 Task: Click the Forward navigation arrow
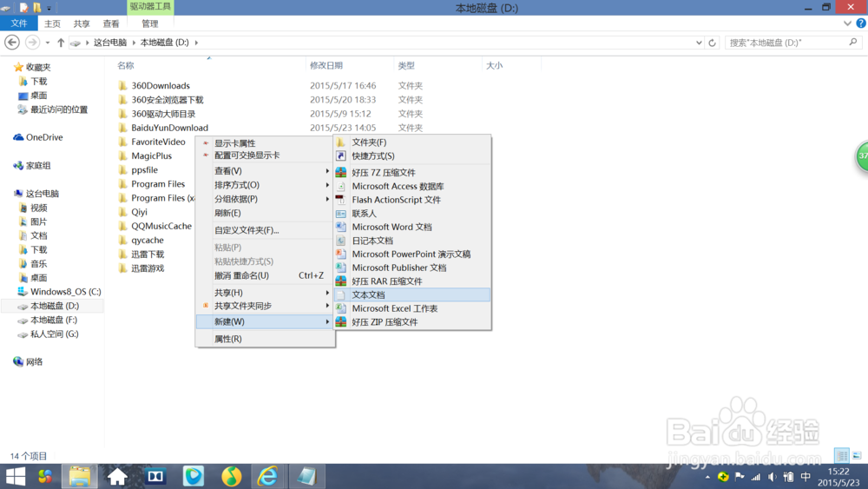[x=33, y=42]
